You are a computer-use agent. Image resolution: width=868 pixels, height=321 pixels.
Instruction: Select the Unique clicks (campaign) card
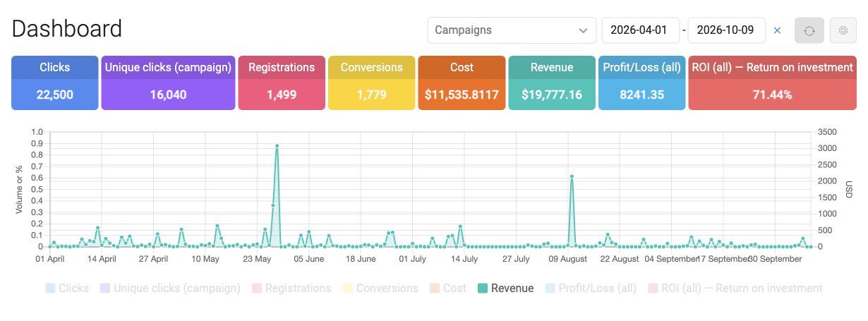pos(168,83)
